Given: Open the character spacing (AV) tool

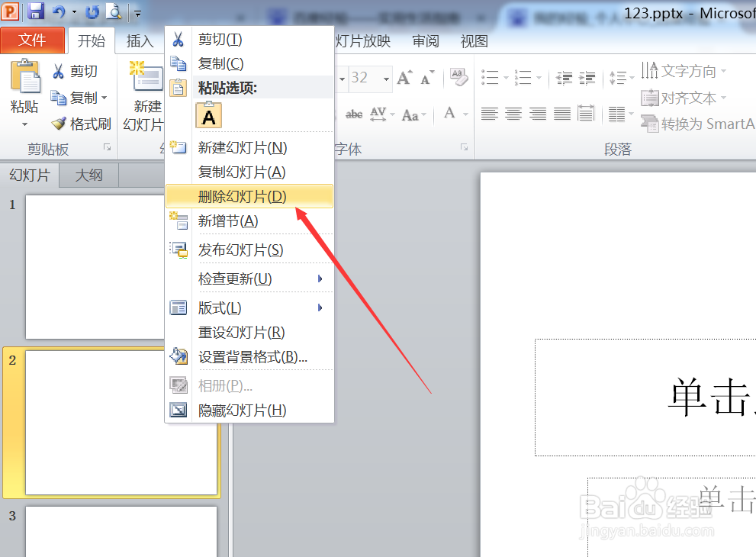Looking at the screenshot, I should [x=378, y=113].
